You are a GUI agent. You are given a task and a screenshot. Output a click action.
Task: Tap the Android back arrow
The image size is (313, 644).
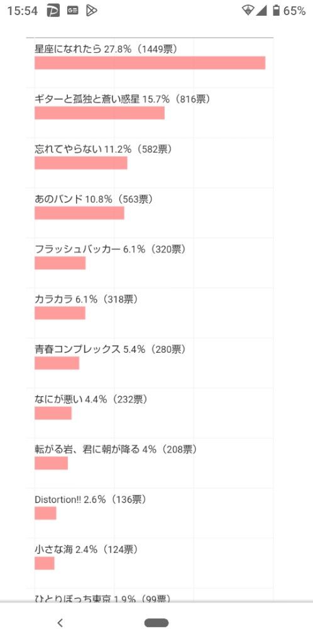click(x=60, y=623)
